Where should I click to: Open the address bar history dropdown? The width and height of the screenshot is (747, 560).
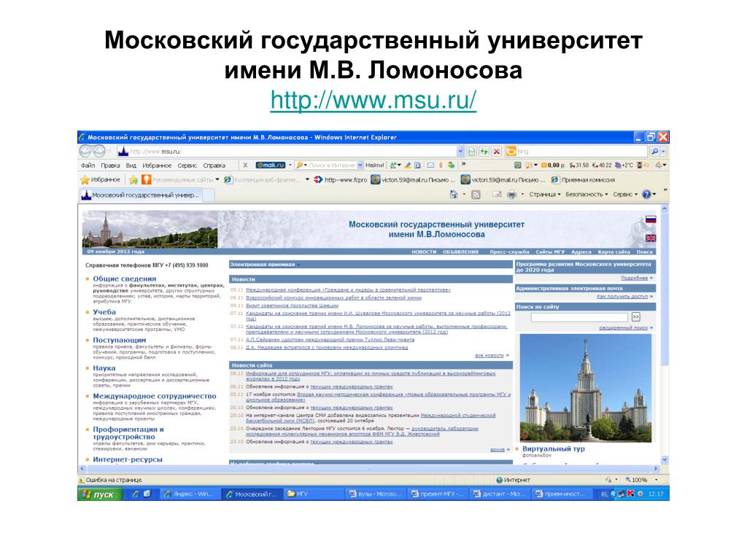pyautogui.click(x=460, y=152)
